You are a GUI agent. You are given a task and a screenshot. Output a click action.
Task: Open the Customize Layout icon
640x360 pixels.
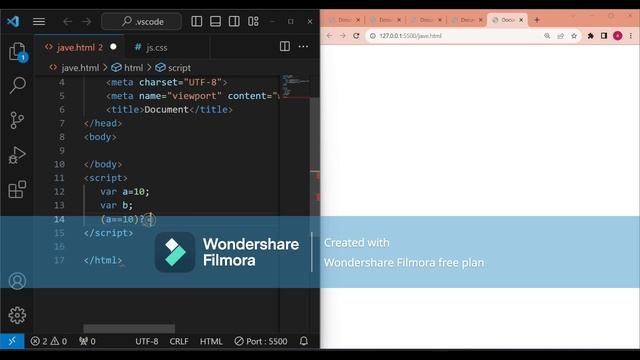tap(253, 21)
